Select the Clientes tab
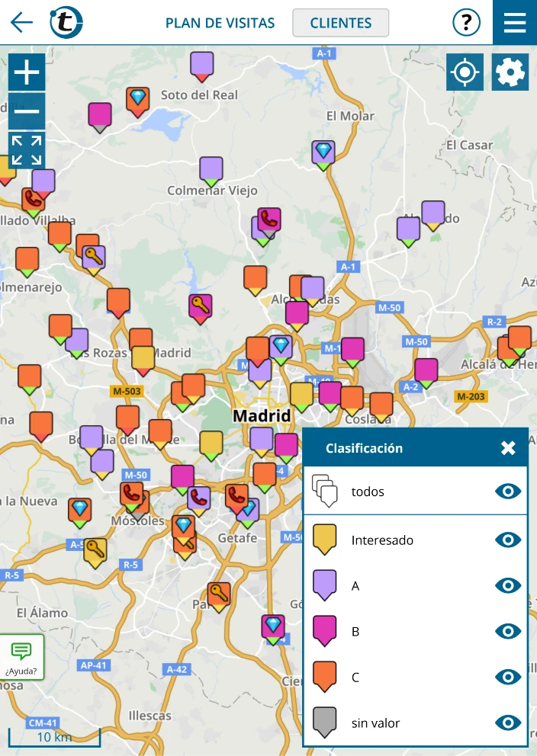Screen dimensions: 537x756 click(340, 23)
